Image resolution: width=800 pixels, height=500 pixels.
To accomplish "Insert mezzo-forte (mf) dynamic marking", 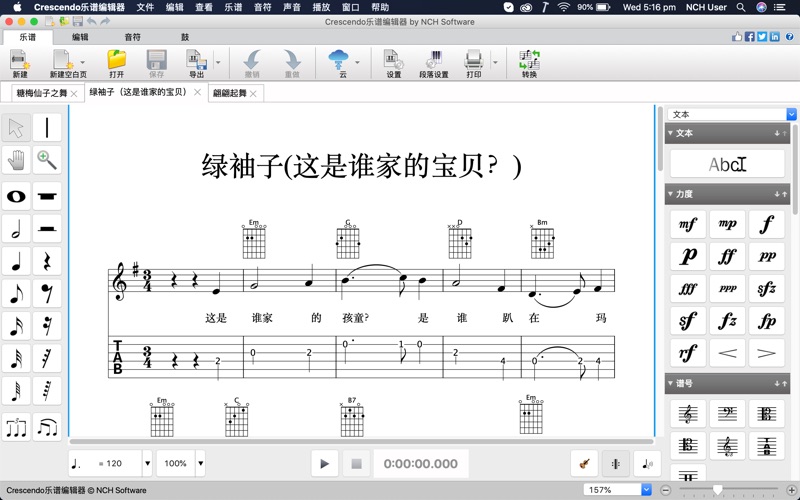I will pyautogui.click(x=688, y=225).
